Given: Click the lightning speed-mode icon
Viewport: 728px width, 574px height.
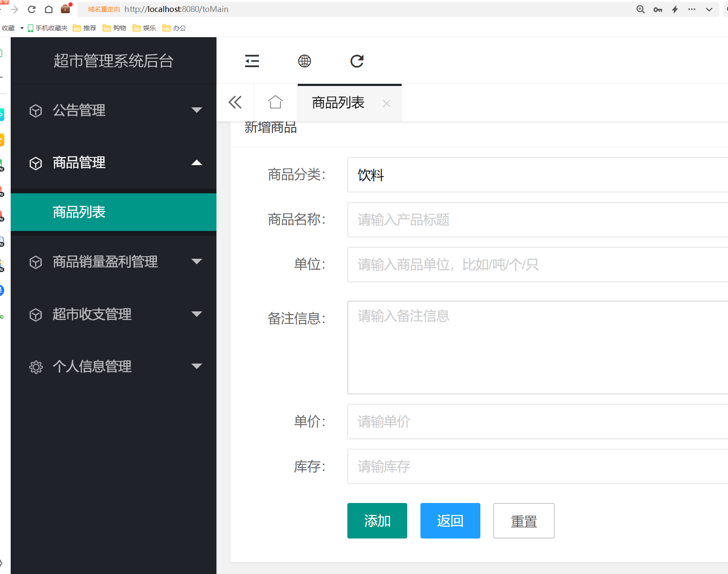Looking at the screenshot, I should tap(675, 9).
